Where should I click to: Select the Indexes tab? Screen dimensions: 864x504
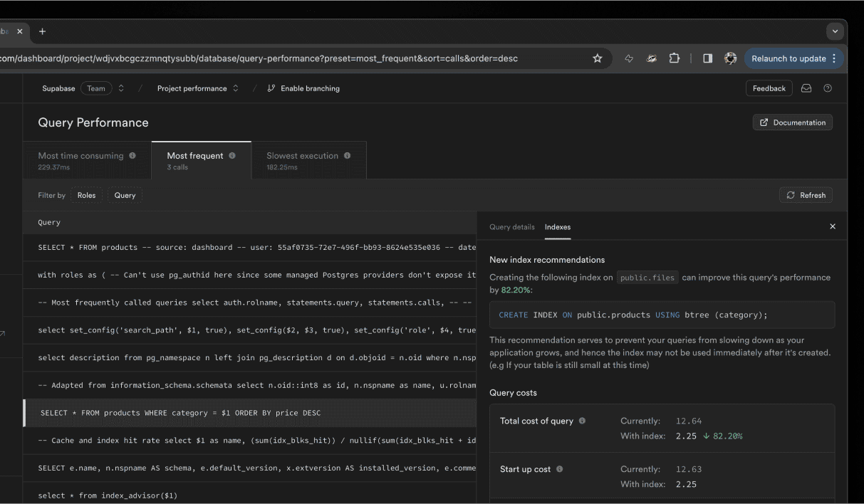(x=558, y=227)
